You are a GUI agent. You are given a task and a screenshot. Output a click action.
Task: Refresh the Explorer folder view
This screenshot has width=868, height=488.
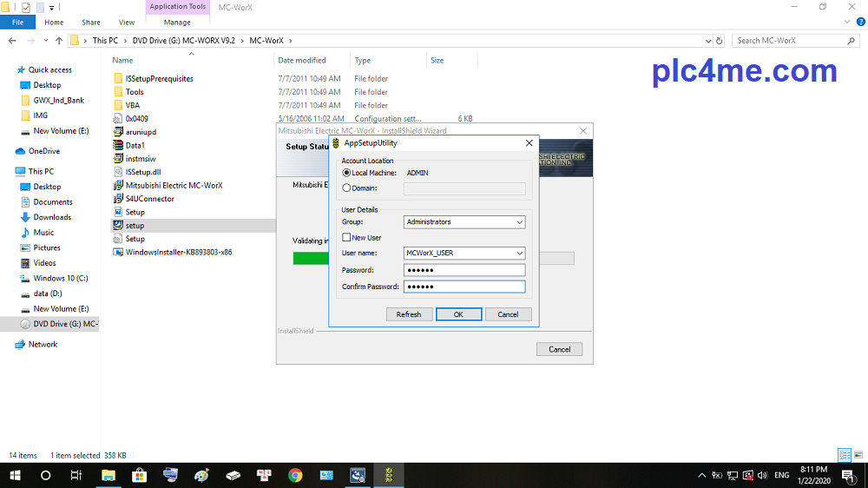719,41
